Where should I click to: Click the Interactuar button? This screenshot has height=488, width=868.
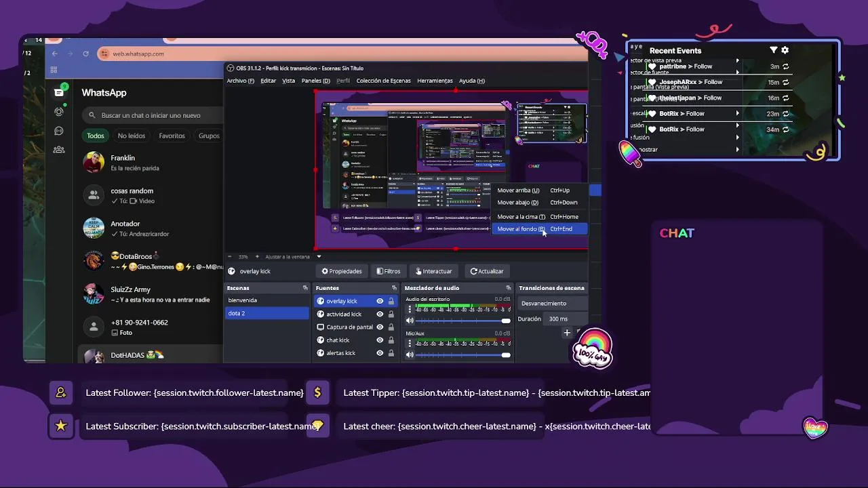click(434, 271)
